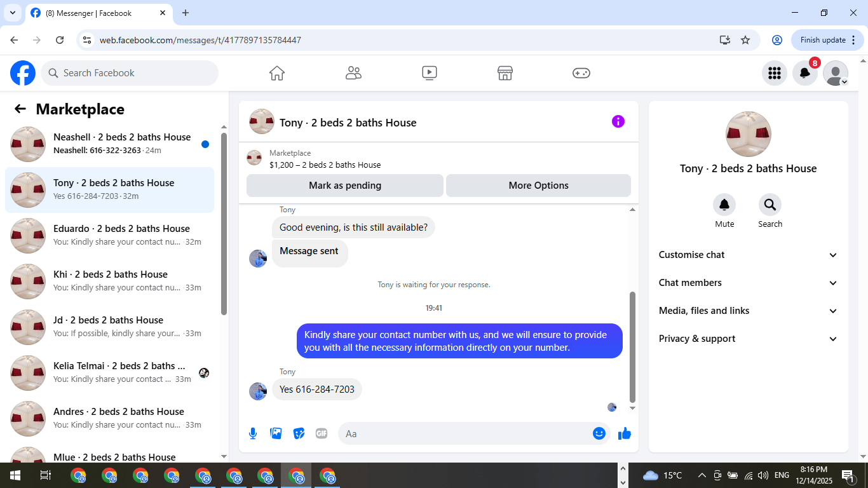Open Eduardo conversation in list

tap(109, 236)
